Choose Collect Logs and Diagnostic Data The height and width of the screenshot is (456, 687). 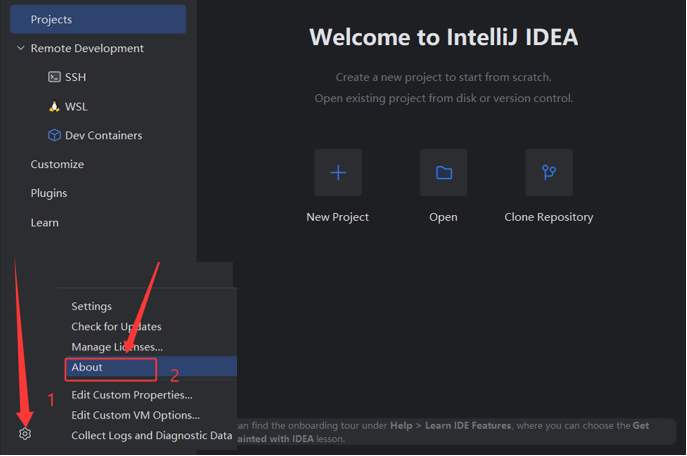tap(152, 435)
